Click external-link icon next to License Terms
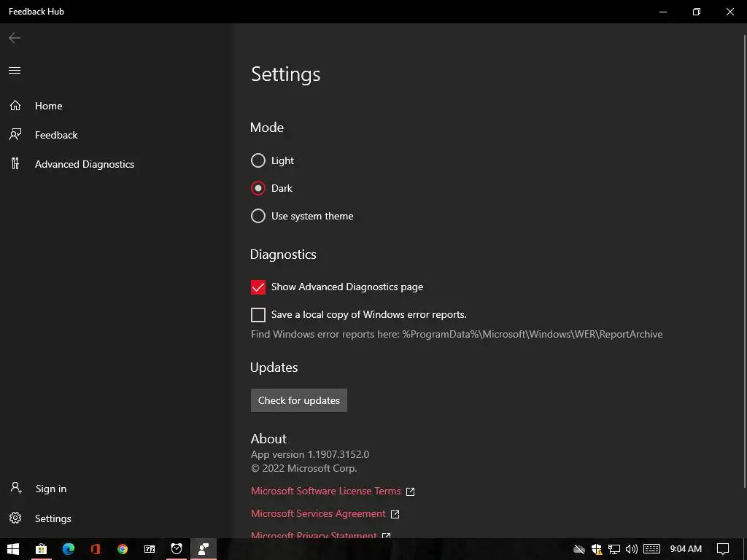The height and width of the screenshot is (560, 747). coord(410,491)
